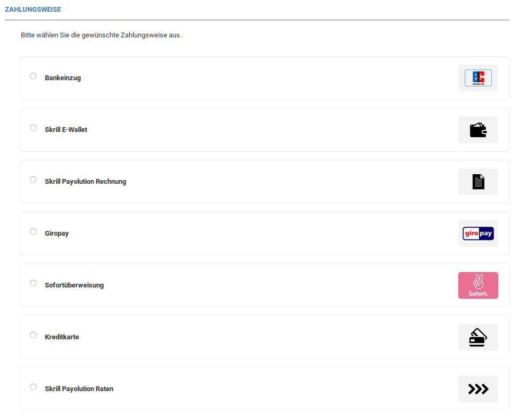Choose the Kreditkarte radio button
This screenshot has height=420, width=518.
point(33,335)
